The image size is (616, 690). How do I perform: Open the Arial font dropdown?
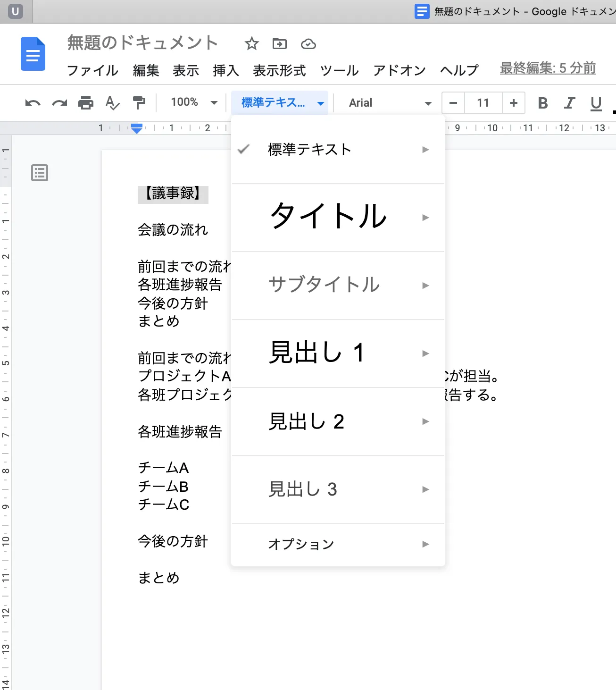tap(390, 103)
